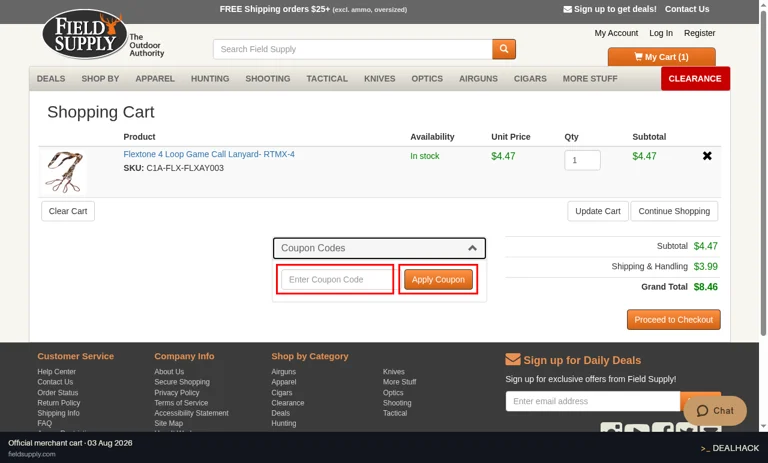Image resolution: width=768 pixels, height=463 pixels.
Task: Remove lanyard item with the X icon
Action: point(707,156)
